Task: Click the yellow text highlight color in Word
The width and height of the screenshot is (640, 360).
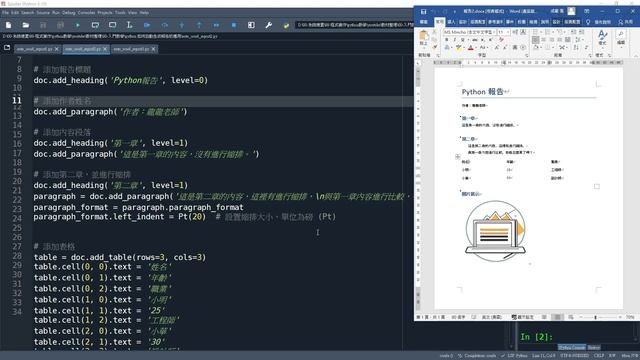Action: click(459, 48)
